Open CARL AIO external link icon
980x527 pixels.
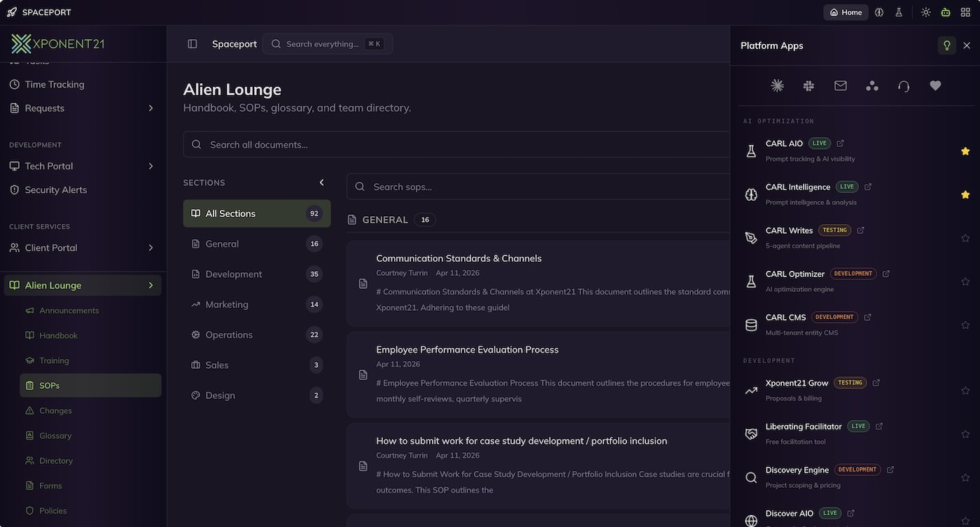coord(840,143)
